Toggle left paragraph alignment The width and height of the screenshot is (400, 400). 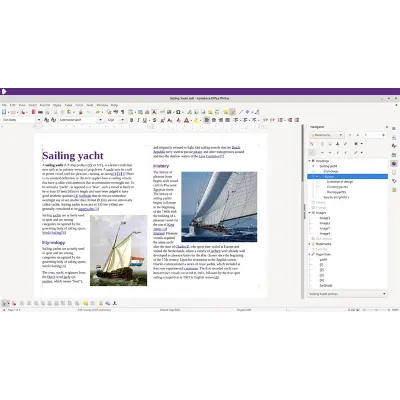tap(207, 120)
